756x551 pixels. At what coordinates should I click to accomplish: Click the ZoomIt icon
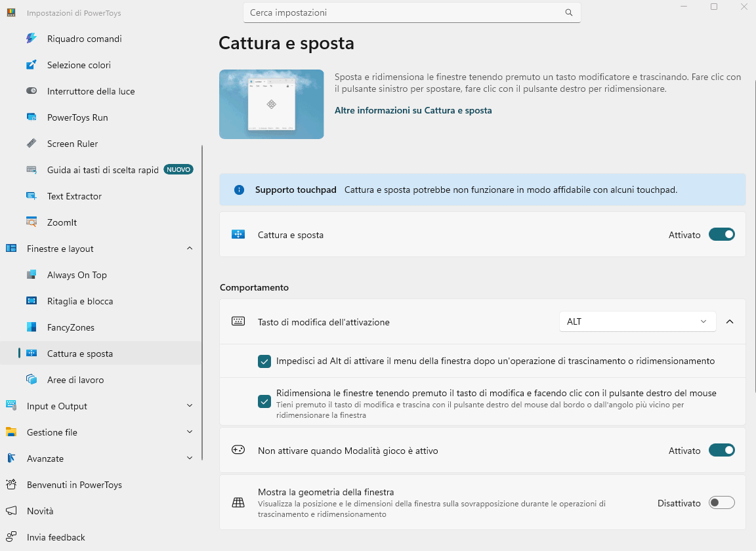click(x=31, y=222)
